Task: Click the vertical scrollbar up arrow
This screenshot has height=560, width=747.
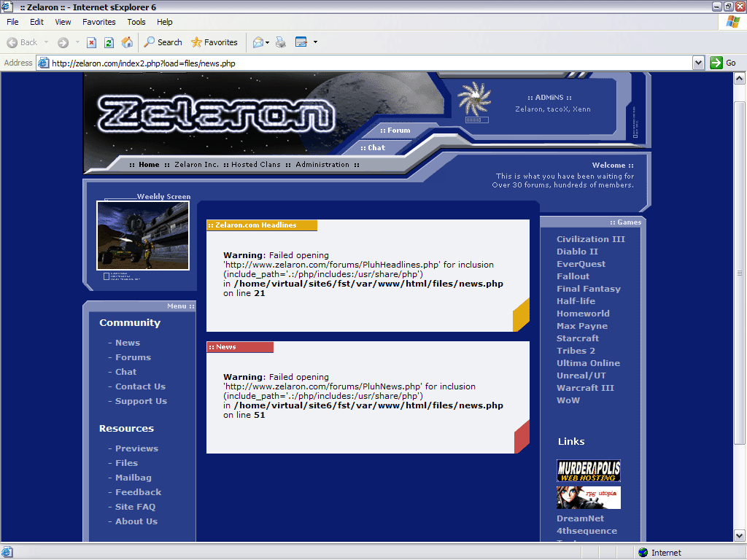Action: pos(740,79)
